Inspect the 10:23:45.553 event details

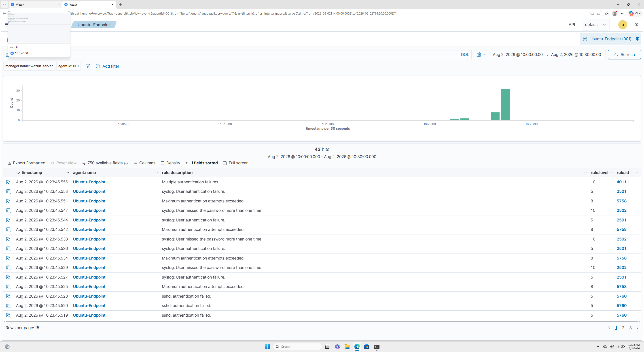pos(8,191)
